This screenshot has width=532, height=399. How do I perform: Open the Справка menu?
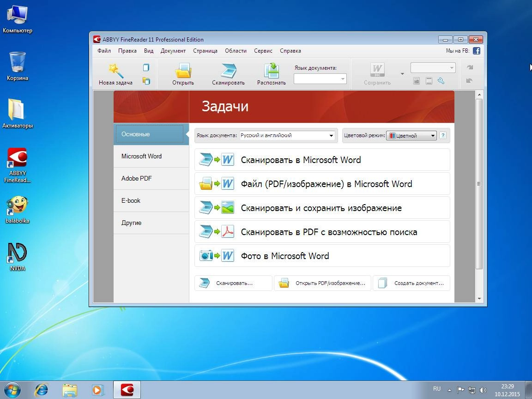[290, 50]
